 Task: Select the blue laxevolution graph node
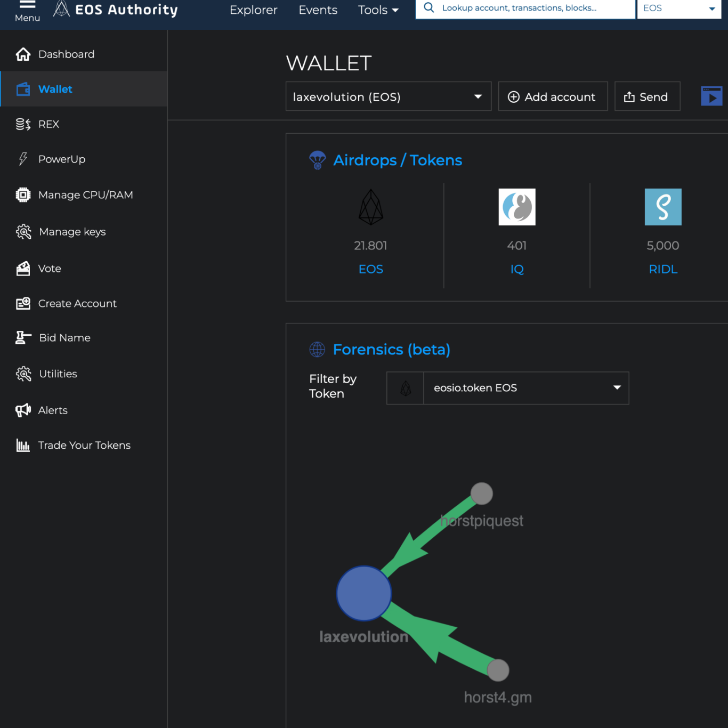coord(364,593)
